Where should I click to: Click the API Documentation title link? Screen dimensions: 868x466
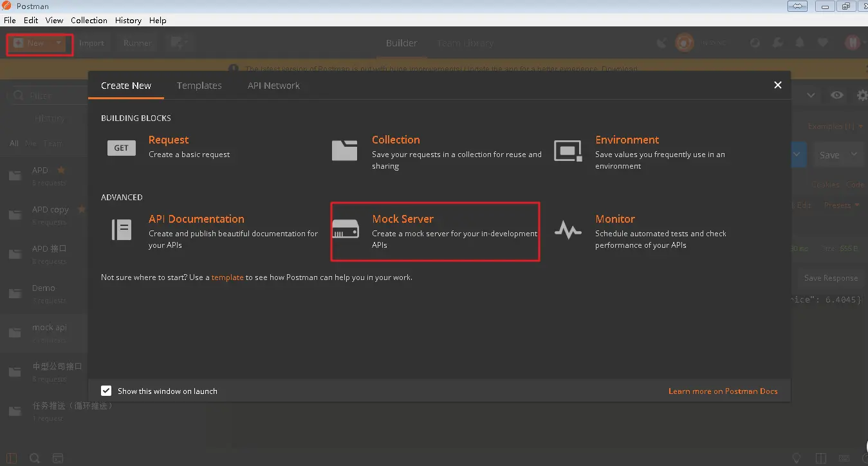(196, 219)
